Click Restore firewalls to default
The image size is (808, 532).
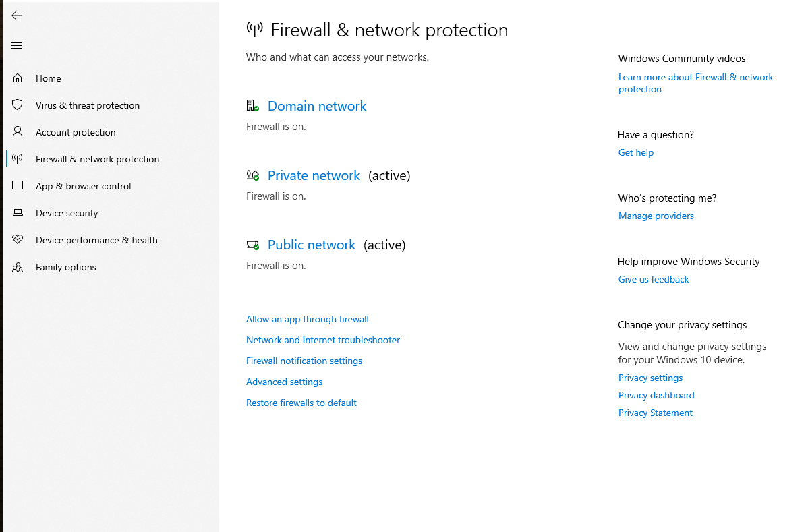[x=301, y=403]
